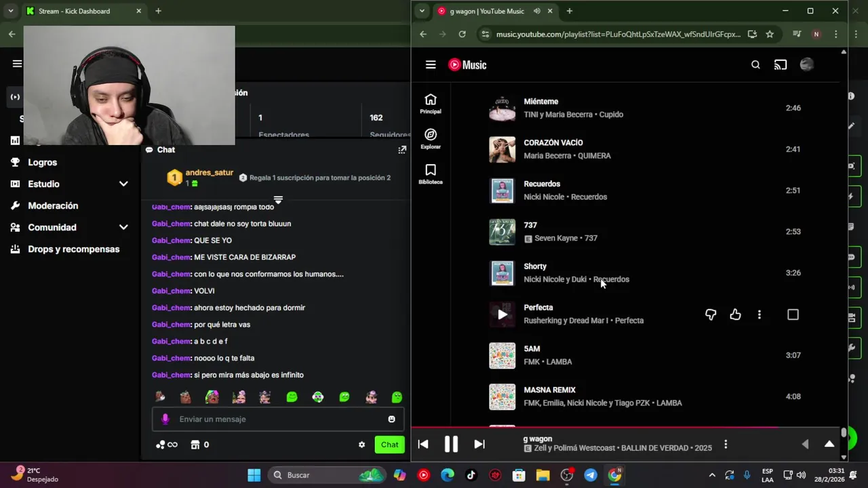Open the Windows Start menu
Viewport: 868px width, 488px height.
pyautogui.click(x=254, y=475)
